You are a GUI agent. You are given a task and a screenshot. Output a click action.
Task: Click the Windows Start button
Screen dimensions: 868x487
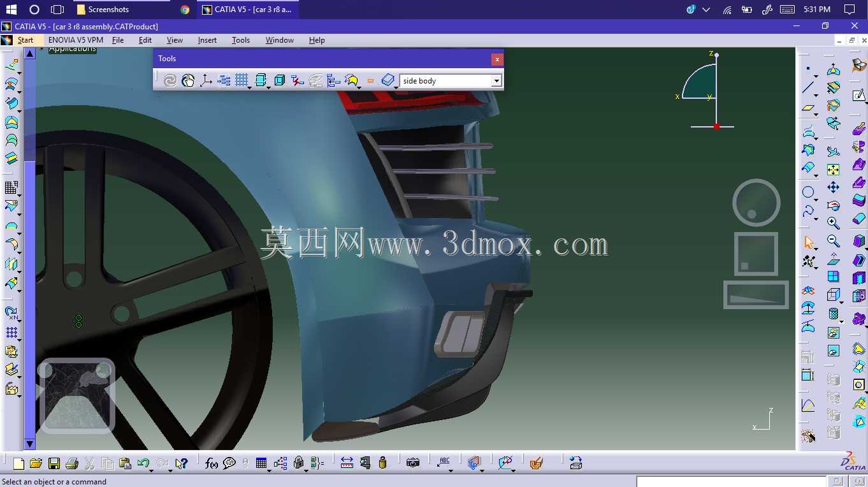coord(11,10)
